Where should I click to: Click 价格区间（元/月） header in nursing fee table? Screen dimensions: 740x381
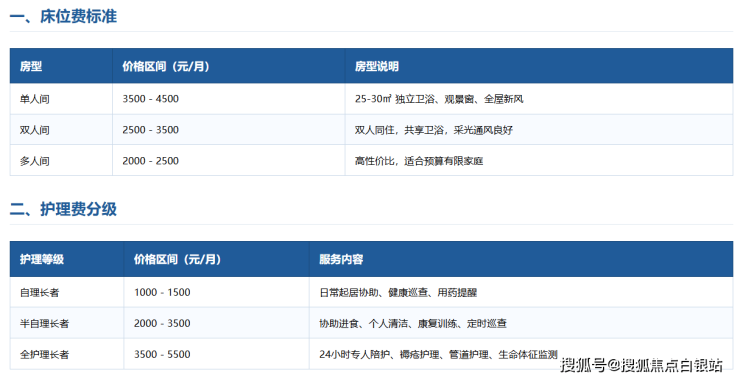tap(177, 259)
